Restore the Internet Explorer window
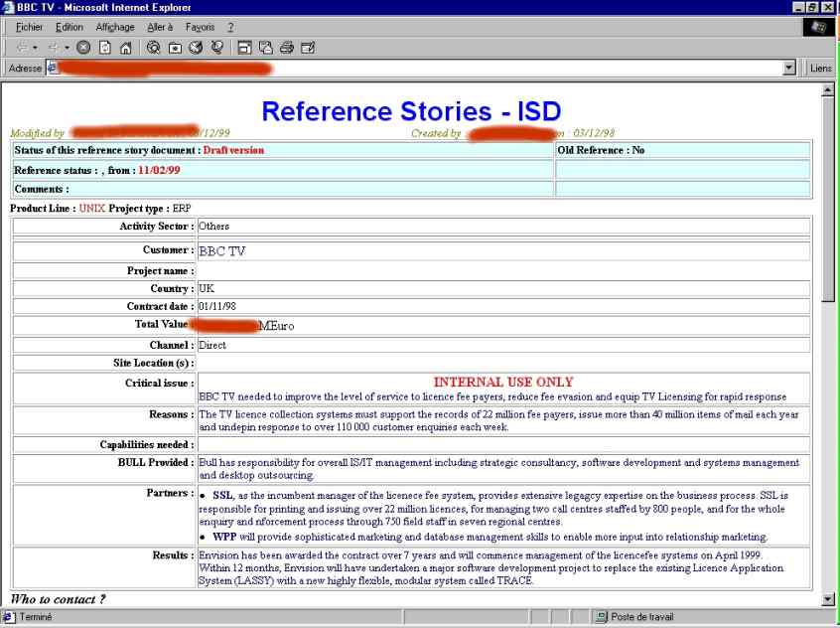The height and width of the screenshot is (628, 840). click(812, 8)
